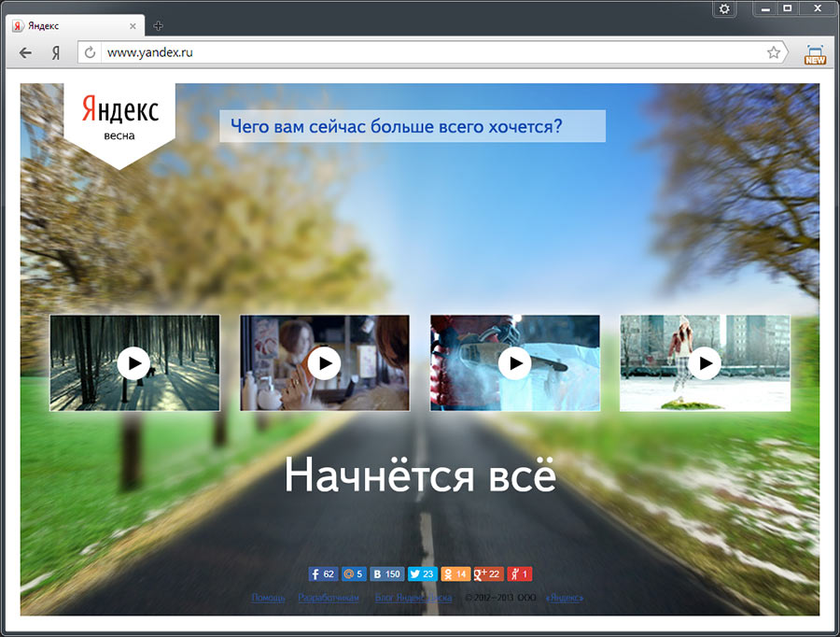Click the Facebook share button
The width and height of the screenshot is (840, 637).
point(322,574)
